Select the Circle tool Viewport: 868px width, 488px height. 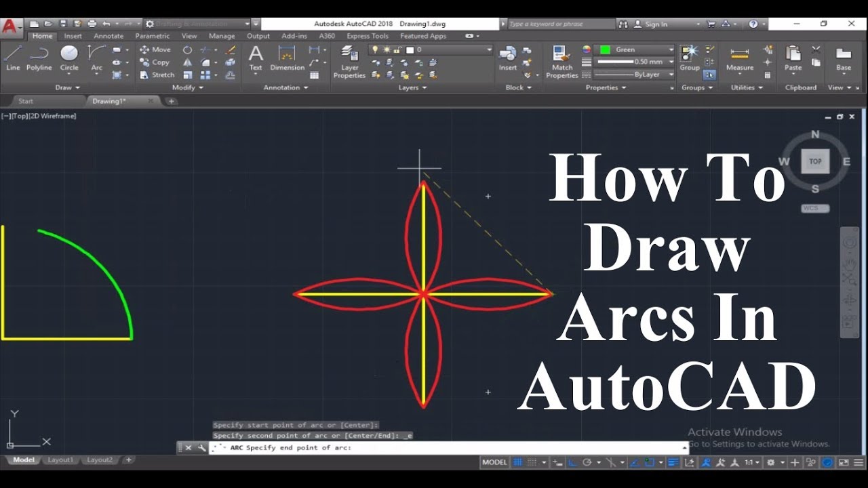click(x=69, y=58)
